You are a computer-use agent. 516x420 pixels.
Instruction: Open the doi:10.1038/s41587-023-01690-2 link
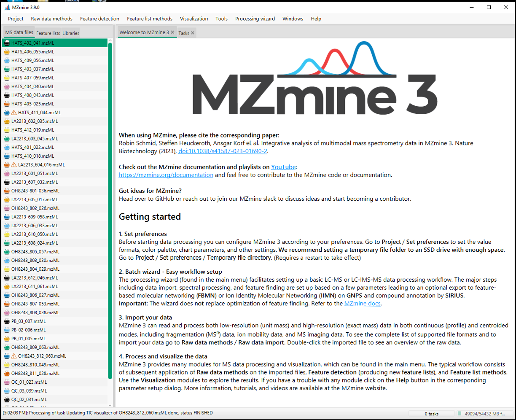coord(223,151)
